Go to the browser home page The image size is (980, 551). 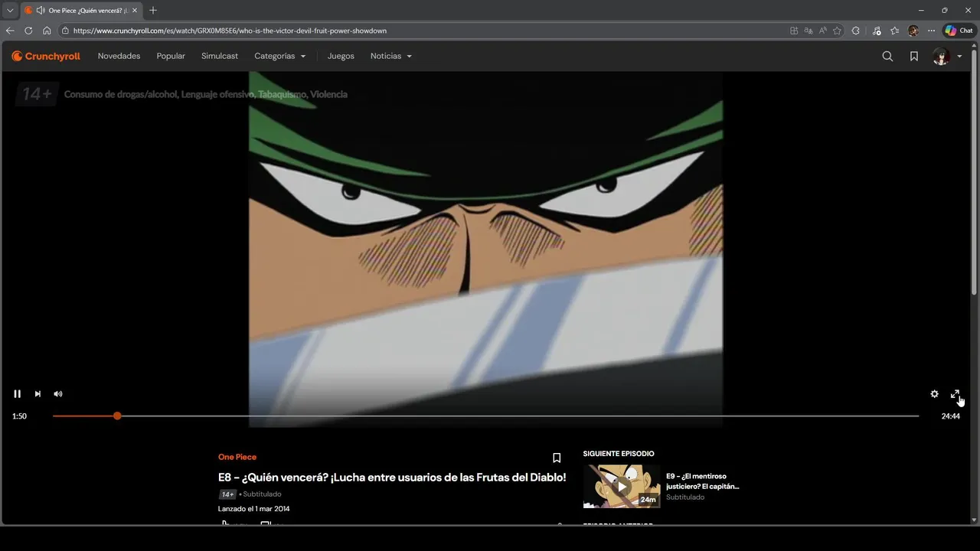coord(47,31)
